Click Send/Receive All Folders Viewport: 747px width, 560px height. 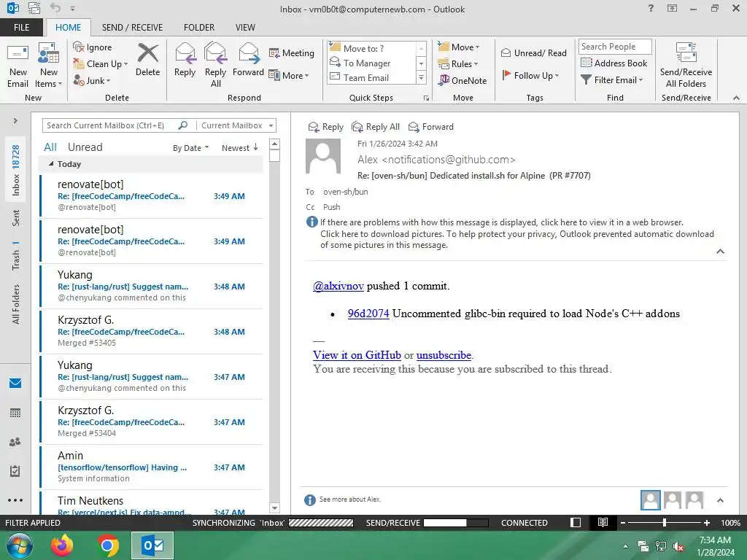click(x=686, y=66)
